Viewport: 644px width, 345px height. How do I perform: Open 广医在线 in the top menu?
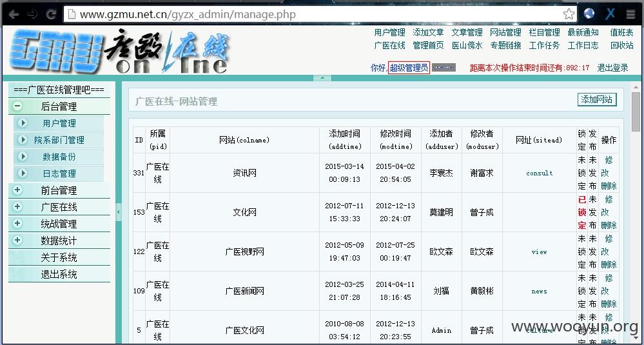pos(389,46)
